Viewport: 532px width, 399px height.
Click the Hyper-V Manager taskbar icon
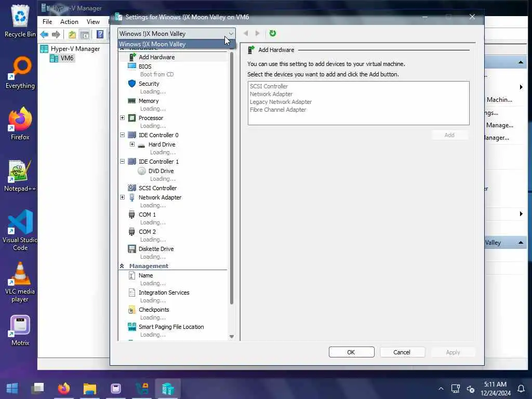(x=168, y=388)
